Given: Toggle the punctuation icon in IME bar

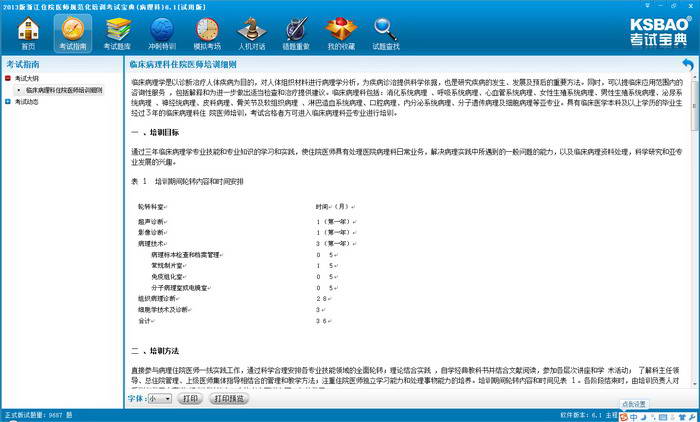Looking at the screenshot, I should pyautogui.click(x=652, y=417).
